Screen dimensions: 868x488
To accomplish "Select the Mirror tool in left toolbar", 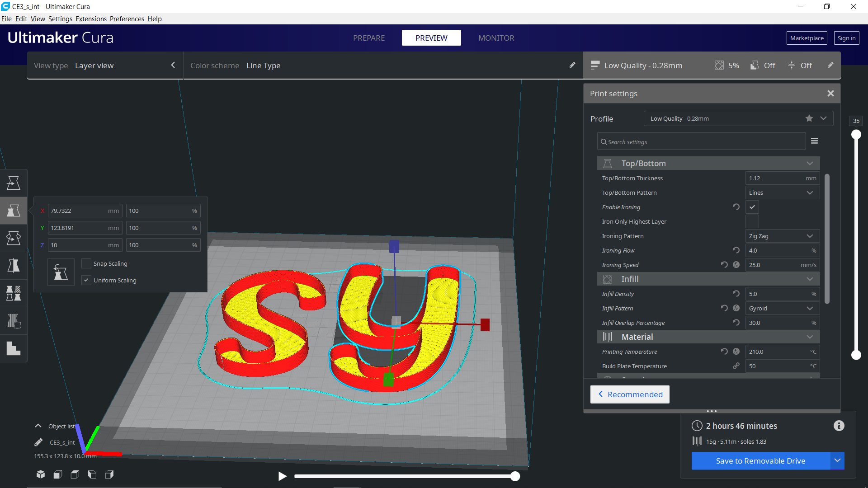I will [x=14, y=266].
